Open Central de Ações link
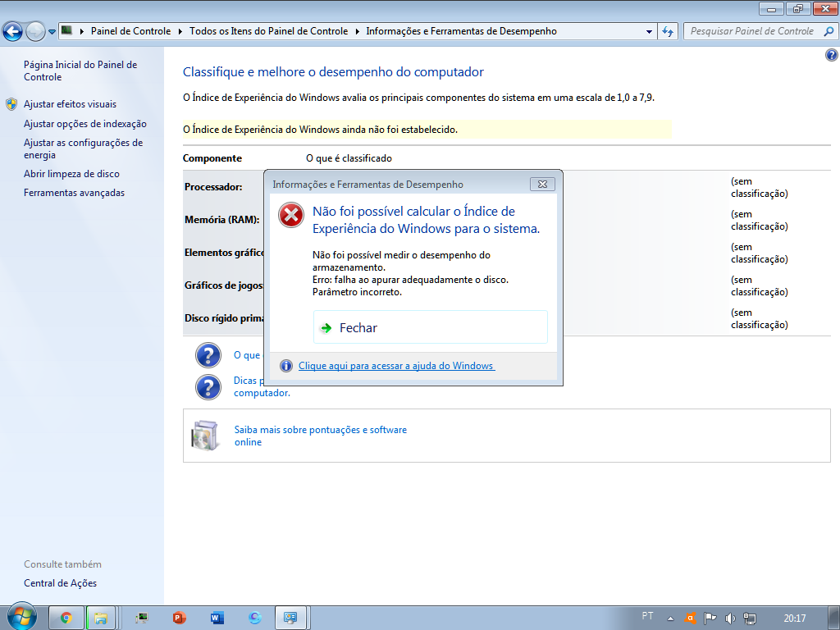The height and width of the screenshot is (630, 840). point(60,583)
